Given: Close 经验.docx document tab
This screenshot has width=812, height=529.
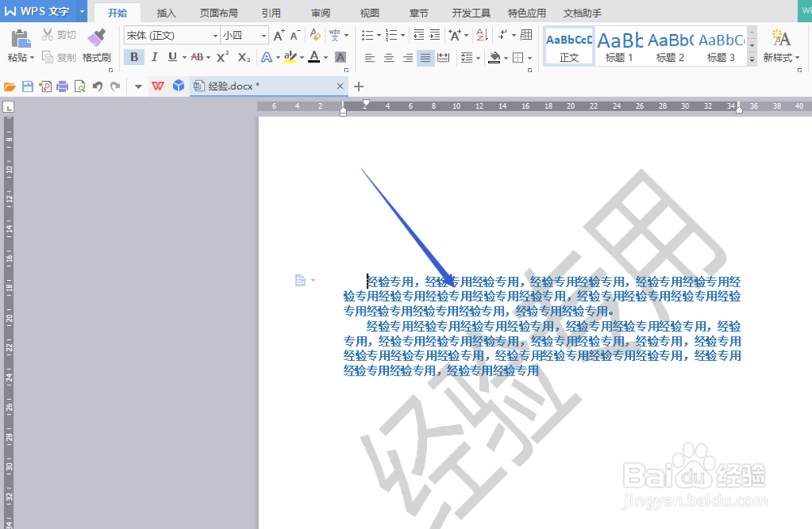Looking at the screenshot, I should pos(339,86).
